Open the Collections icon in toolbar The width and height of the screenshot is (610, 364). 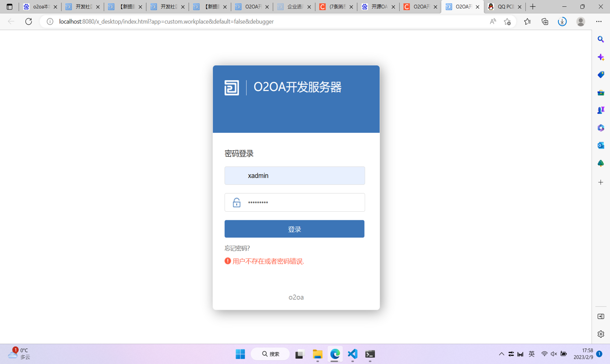[x=544, y=21]
